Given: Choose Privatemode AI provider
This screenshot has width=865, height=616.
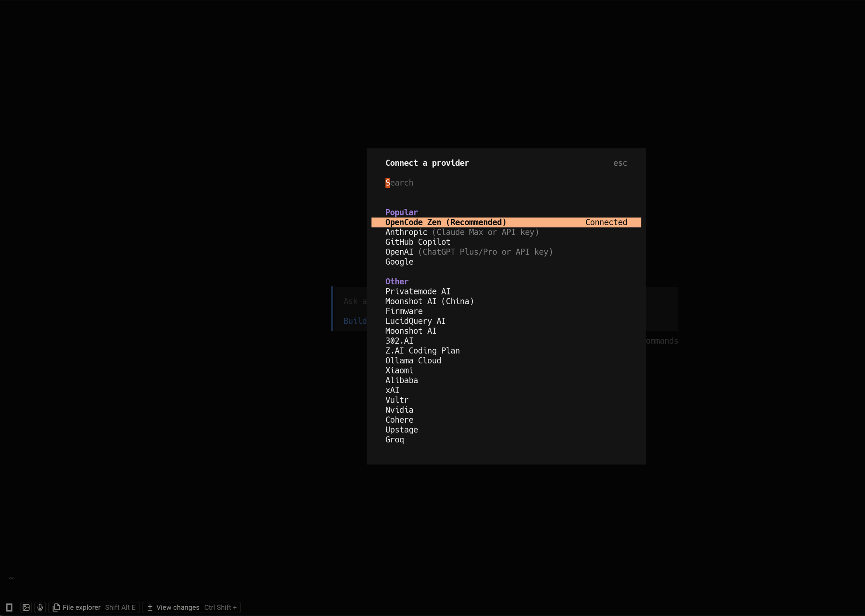Looking at the screenshot, I should click(x=418, y=291).
